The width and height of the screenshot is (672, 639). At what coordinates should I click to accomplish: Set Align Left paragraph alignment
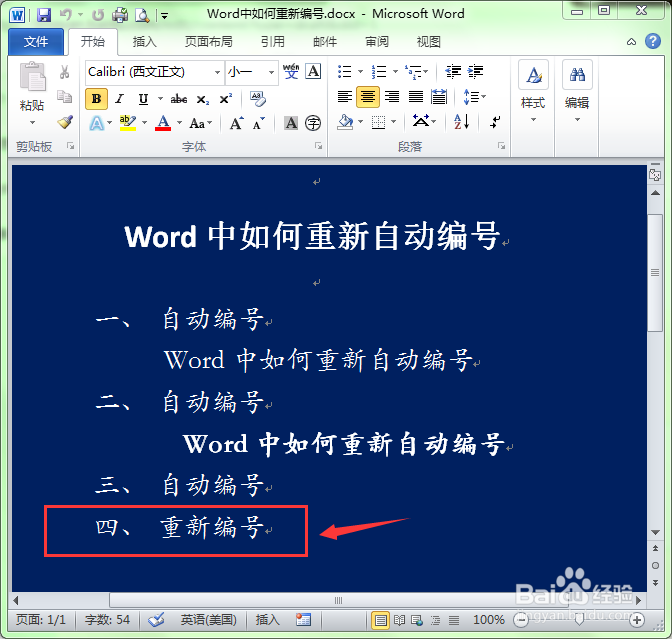[345, 96]
